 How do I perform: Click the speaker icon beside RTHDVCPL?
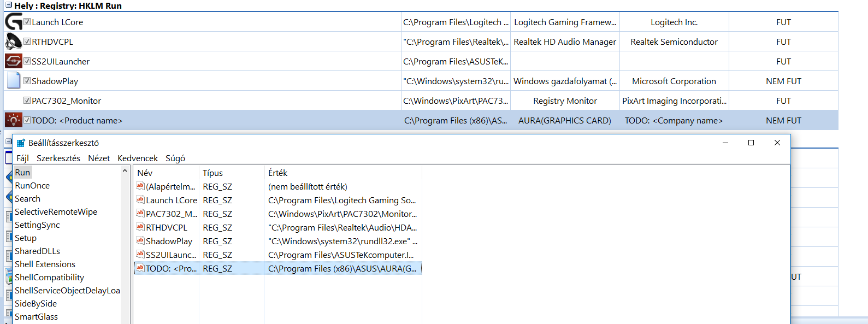14,42
